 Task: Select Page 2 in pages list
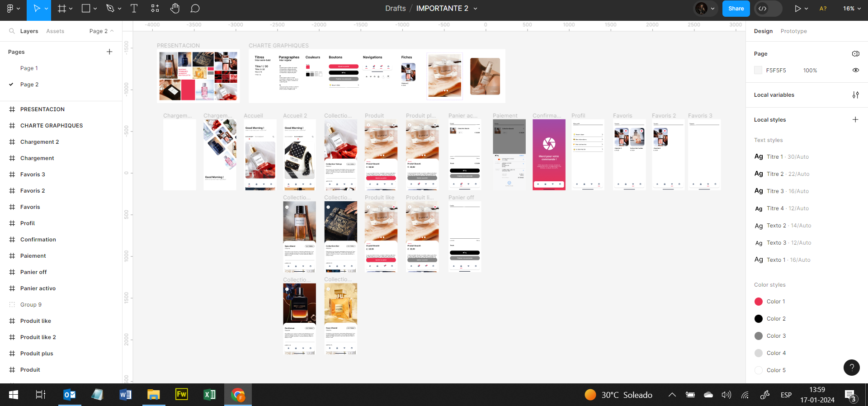(29, 85)
